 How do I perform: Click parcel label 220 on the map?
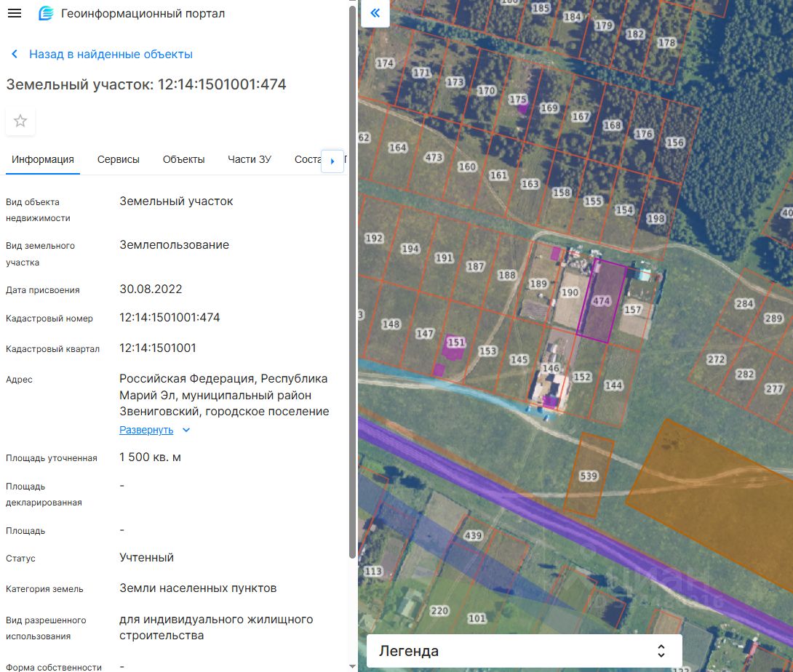(x=439, y=611)
